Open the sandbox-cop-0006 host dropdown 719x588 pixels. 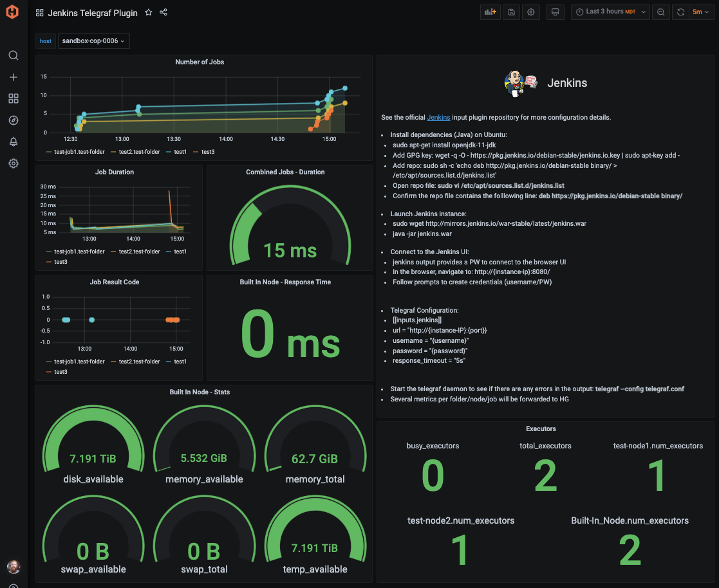pyautogui.click(x=93, y=41)
